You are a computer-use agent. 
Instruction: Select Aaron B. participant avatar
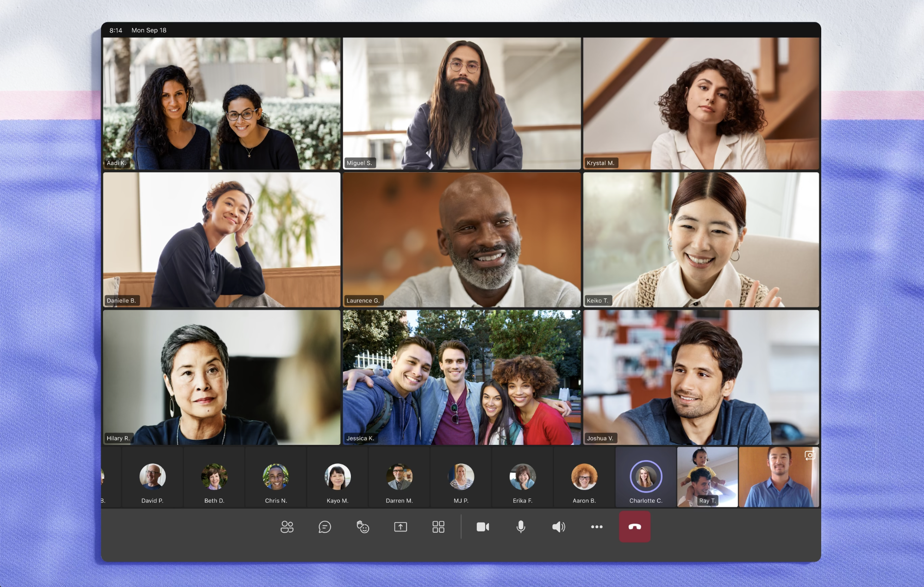(x=584, y=476)
